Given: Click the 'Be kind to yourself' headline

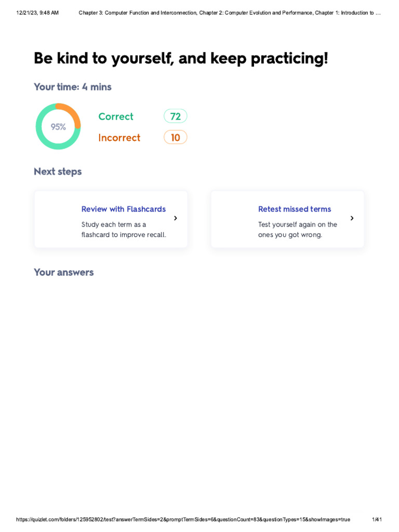Looking at the screenshot, I should [x=181, y=58].
